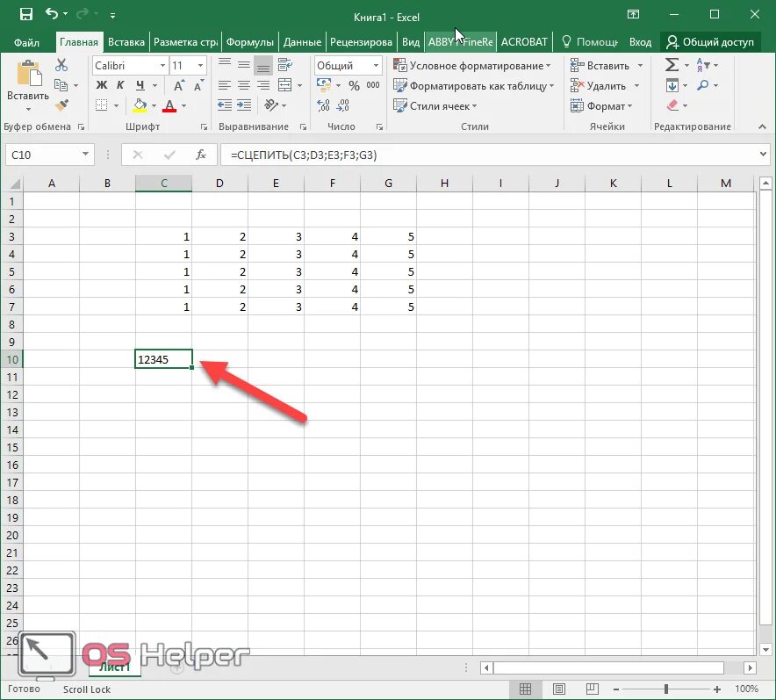776x700 pixels.
Task: Click the Wrap Text icon
Action: click(284, 64)
